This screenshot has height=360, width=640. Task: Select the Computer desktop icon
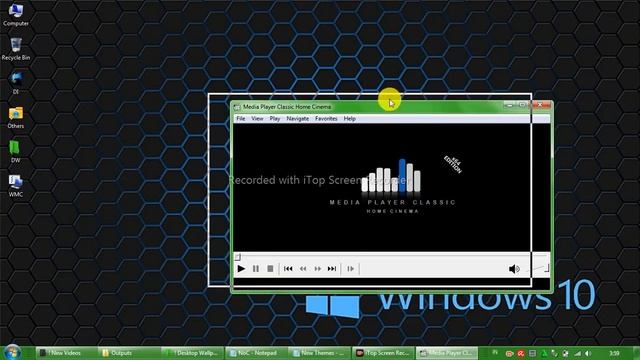[16, 14]
